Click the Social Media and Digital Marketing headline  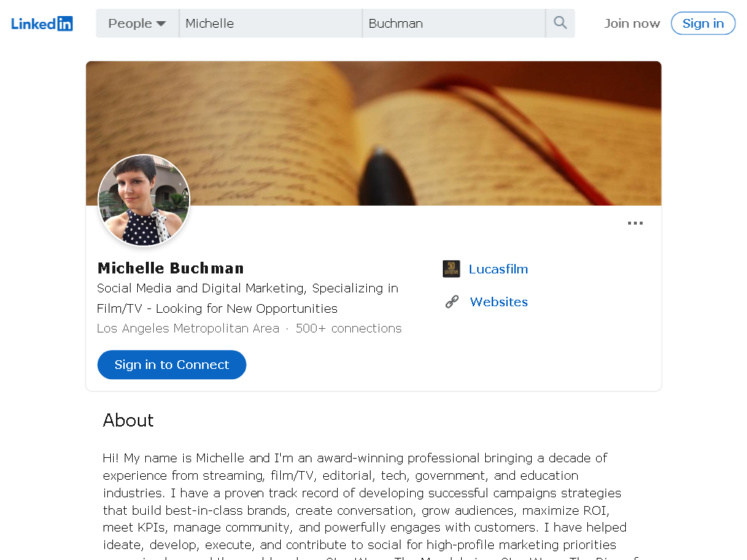248,298
